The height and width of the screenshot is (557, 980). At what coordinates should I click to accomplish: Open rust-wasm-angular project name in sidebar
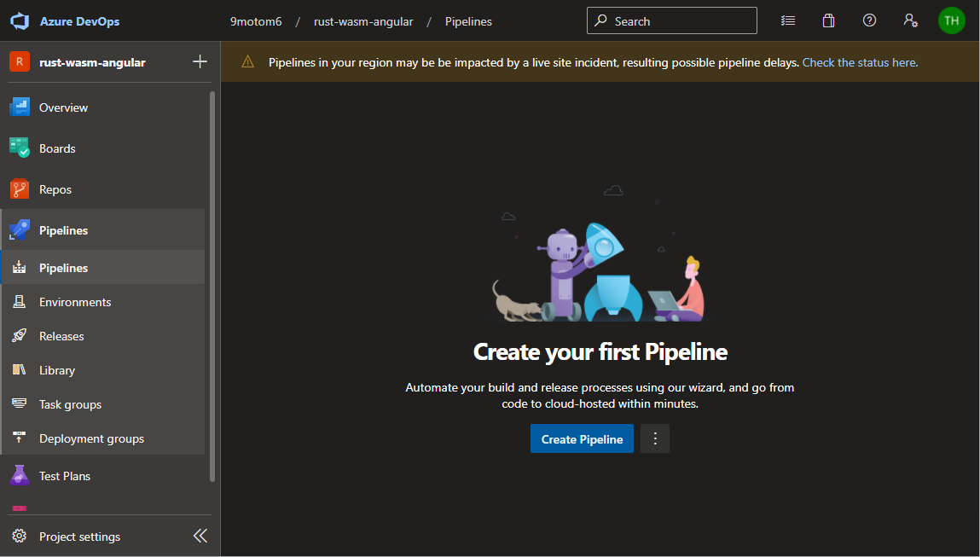(x=92, y=62)
